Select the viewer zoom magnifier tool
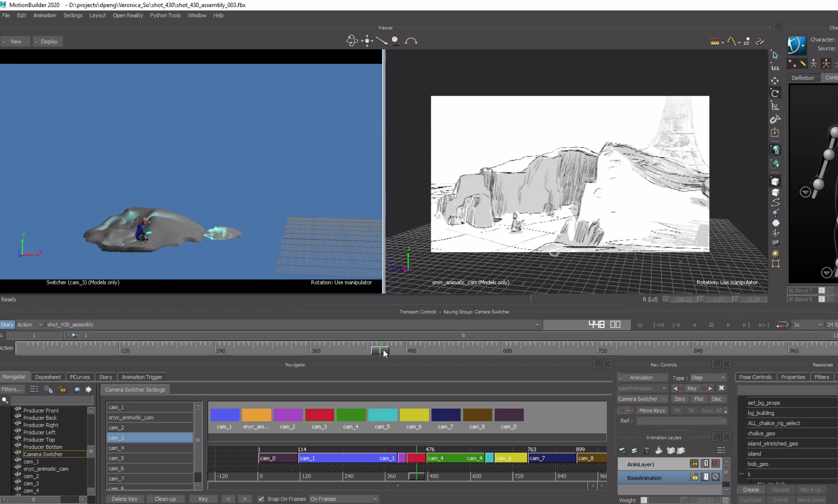Image resolution: width=838 pixels, height=504 pixels. click(x=396, y=41)
